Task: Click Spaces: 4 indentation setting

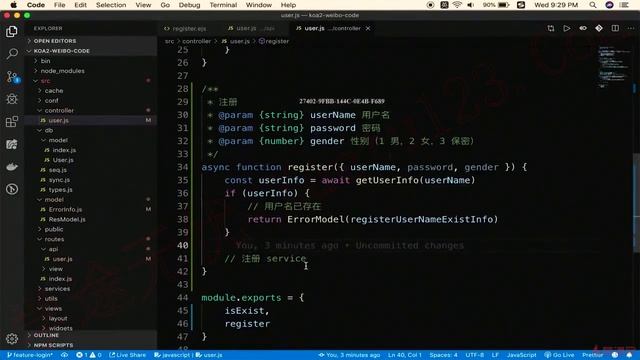Action: pyautogui.click(x=443, y=355)
